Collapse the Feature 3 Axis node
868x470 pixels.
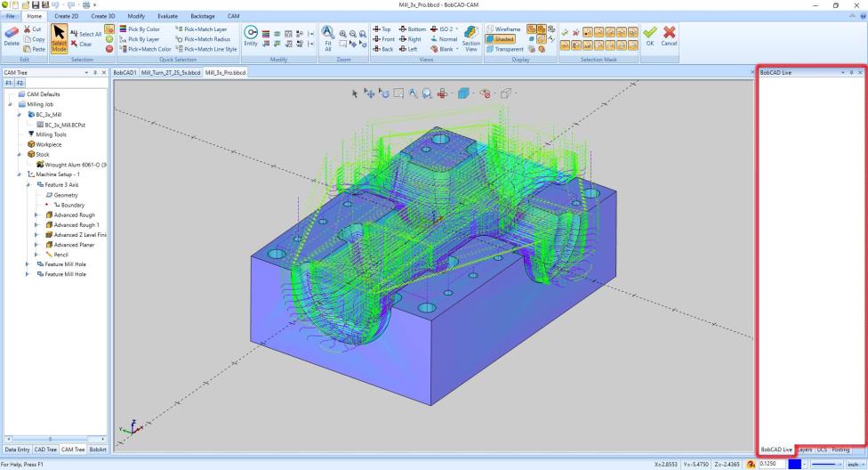[x=28, y=184]
